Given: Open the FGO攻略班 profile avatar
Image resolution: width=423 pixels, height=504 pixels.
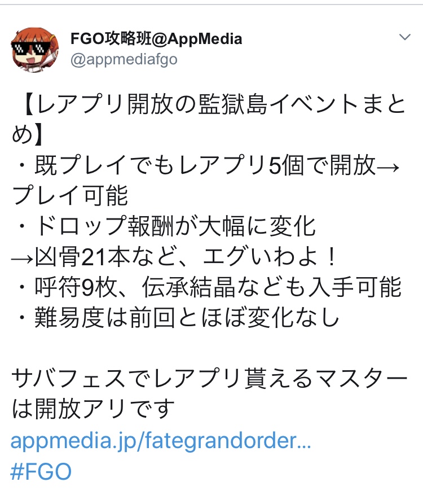Looking at the screenshot, I should pyautogui.click(x=35, y=50).
